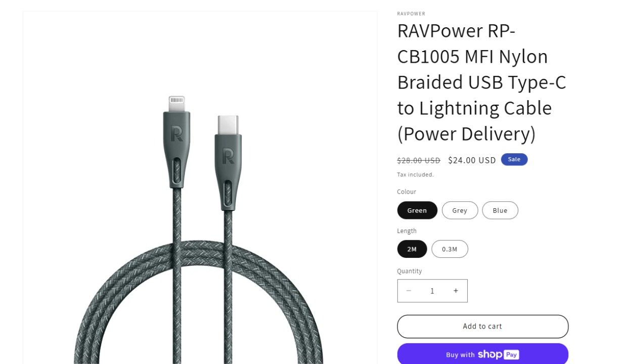Click the USB-C connector in product photo
This screenshot has width=627, height=364.
(228, 162)
